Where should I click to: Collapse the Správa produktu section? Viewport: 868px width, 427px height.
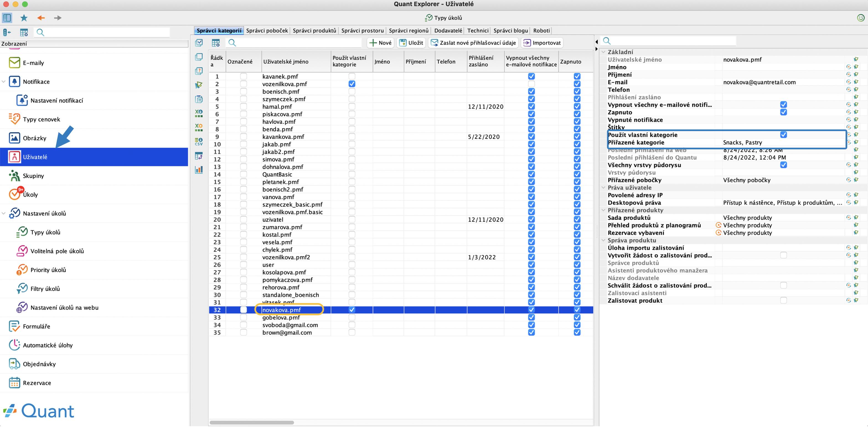pos(603,240)
